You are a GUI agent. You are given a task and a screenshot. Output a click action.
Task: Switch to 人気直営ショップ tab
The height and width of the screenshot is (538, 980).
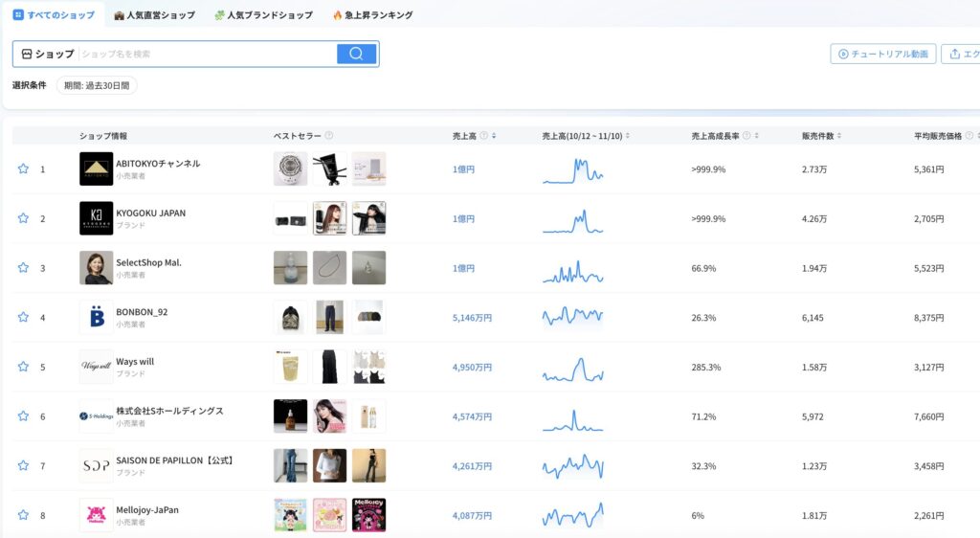pos(154,15)
